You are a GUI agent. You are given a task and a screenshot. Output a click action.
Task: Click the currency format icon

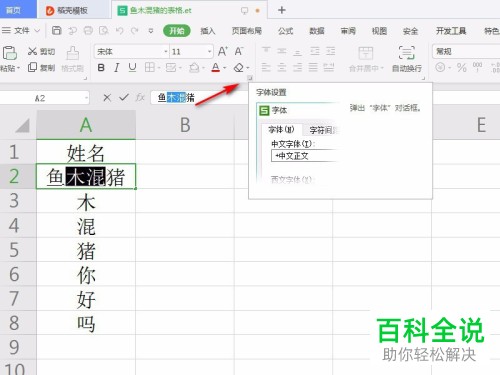coord(440,68)
